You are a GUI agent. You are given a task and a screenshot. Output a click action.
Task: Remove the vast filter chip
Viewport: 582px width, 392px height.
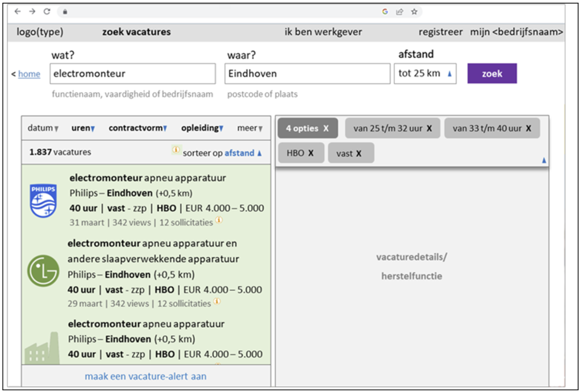[x=359, y=153]
